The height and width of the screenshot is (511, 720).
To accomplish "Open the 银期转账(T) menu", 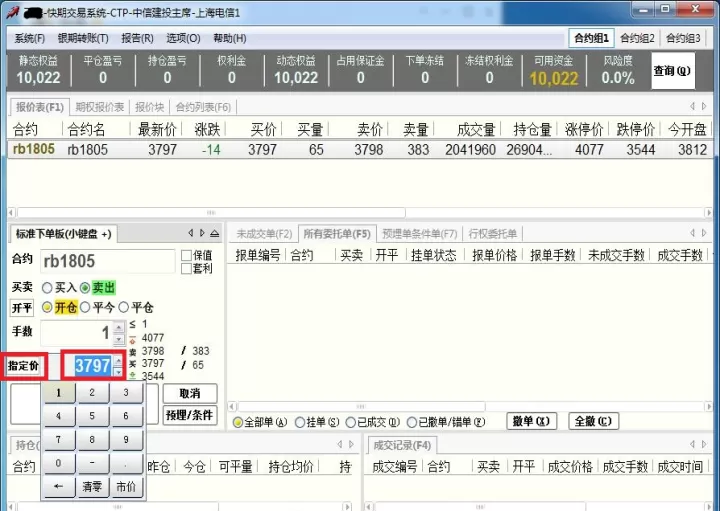I will pos(83,38).
